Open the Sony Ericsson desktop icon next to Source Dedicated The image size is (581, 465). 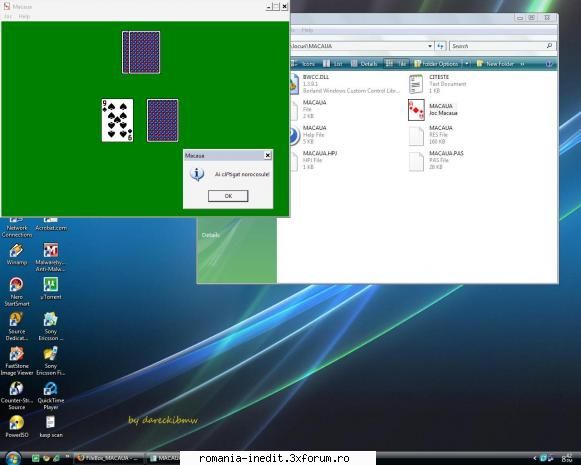pos(50,326)
